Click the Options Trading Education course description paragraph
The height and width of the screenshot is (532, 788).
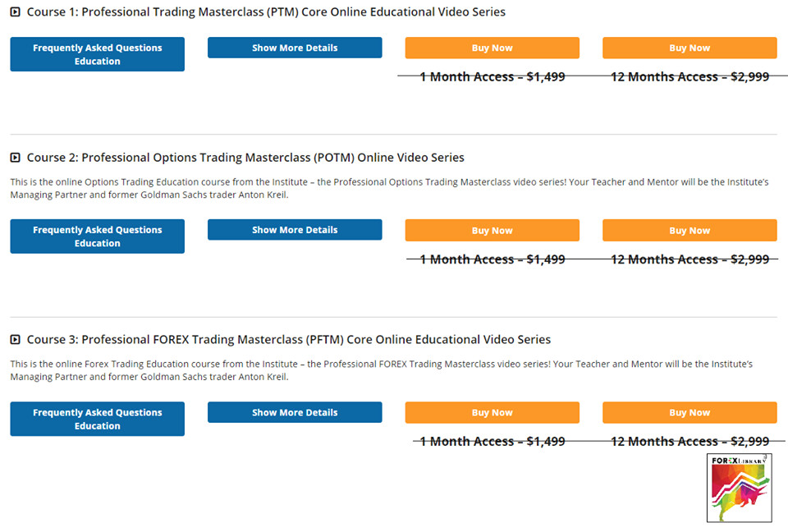[x=389, y=189]
